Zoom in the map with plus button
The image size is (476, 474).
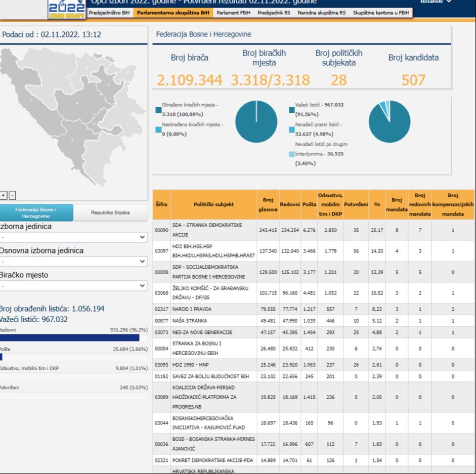tap(4, 195)
